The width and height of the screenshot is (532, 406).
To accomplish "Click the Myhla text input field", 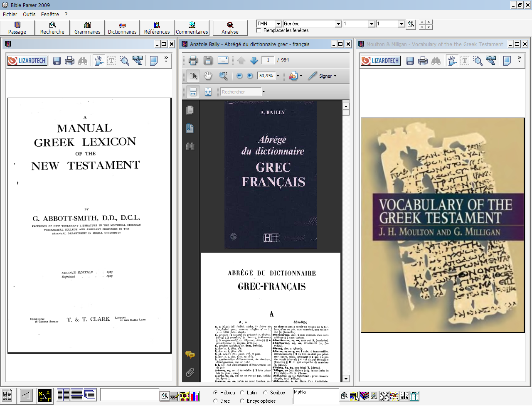I will [316, 396].
